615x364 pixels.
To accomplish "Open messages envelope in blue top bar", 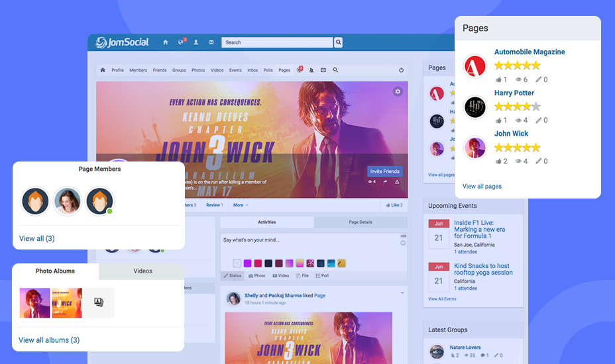I will tap(211, 42).
